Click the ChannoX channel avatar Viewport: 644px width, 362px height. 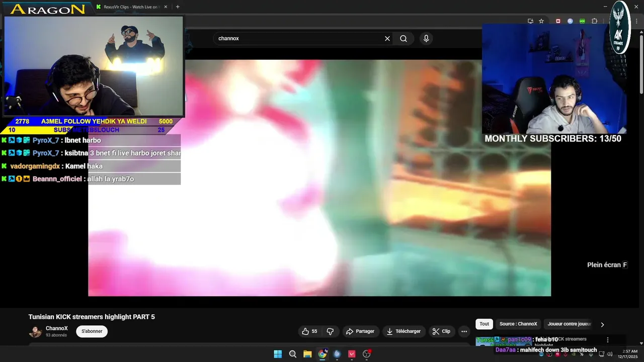tap(35, 332)
